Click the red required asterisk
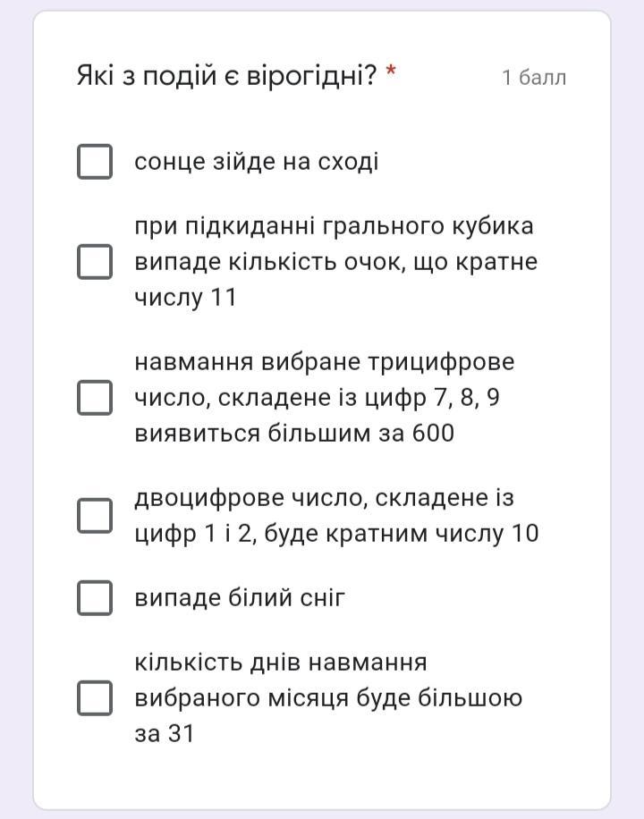 [391, 72]
